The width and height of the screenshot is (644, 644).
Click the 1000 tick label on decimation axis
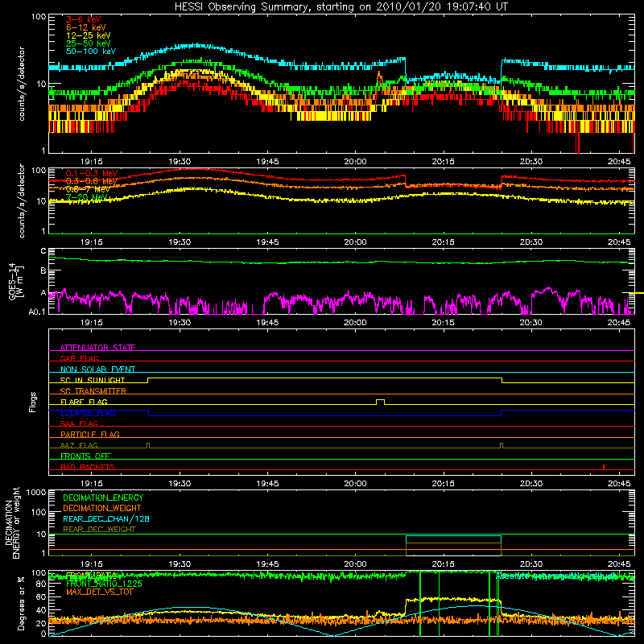36,492
